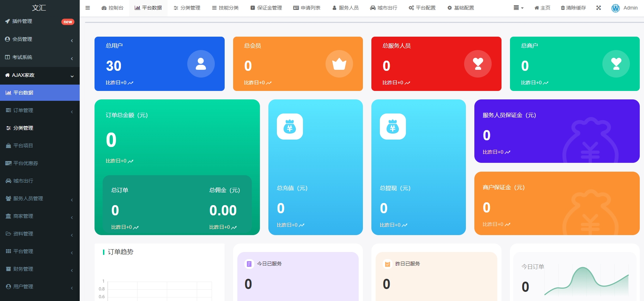This screenshot has height=301, width=644.
Task: Expand 订单管理 sidebar menu
Action: [x=40, y=110]
